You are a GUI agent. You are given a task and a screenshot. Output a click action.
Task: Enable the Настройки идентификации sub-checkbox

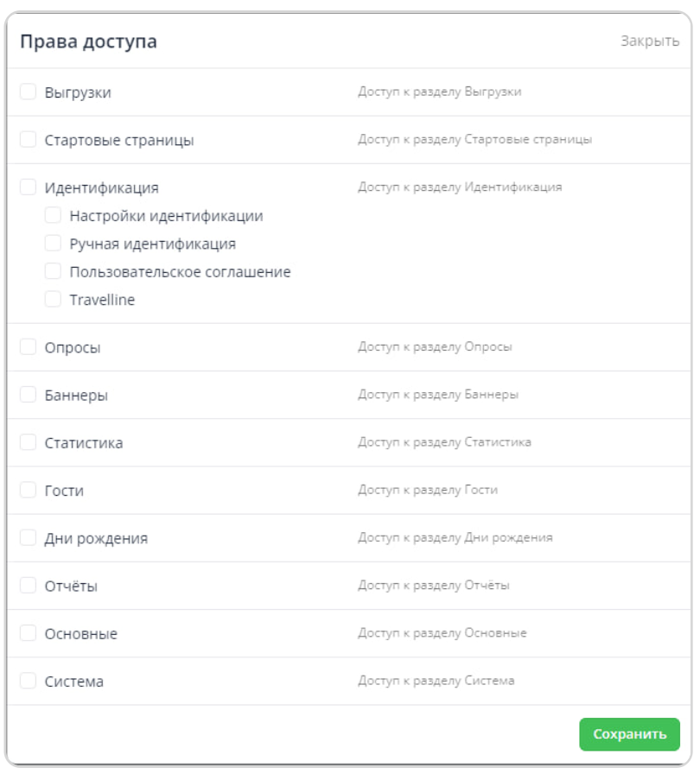click(x=53, y=215)
